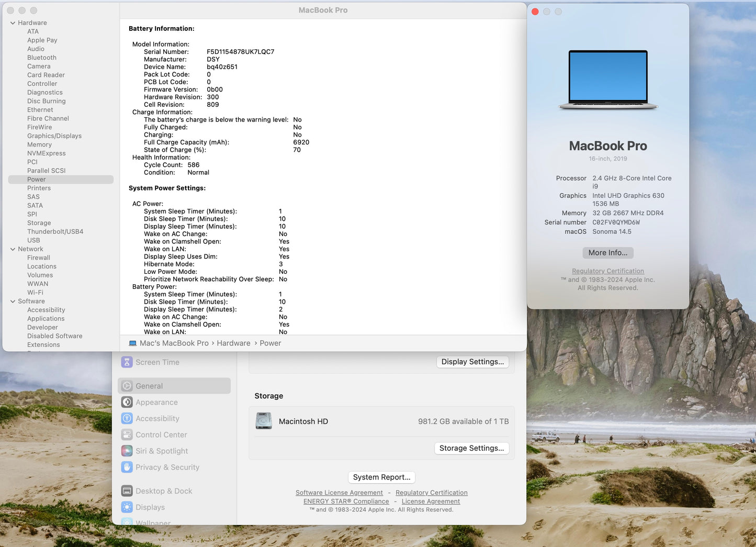Open the Software License Agreement link
This screenshot has height=547, width=756.
pos(339,492)
